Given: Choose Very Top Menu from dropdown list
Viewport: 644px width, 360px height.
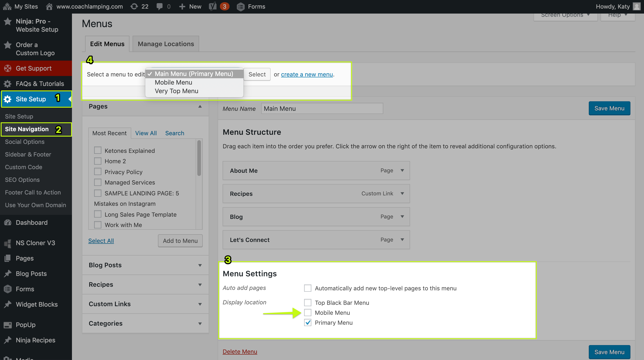Looking at the screenshot, I should [176, 91].
